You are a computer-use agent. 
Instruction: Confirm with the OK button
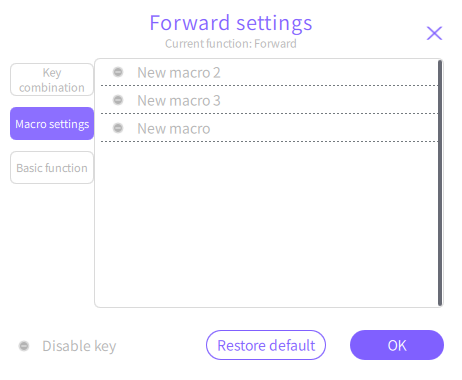click(397, 345)
